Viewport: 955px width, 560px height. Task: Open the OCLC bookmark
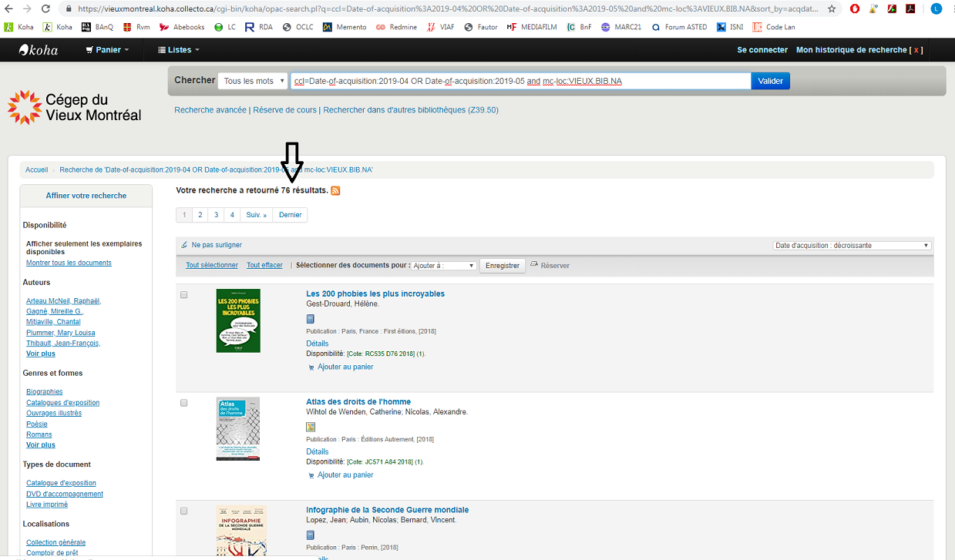tap(298, 27)
